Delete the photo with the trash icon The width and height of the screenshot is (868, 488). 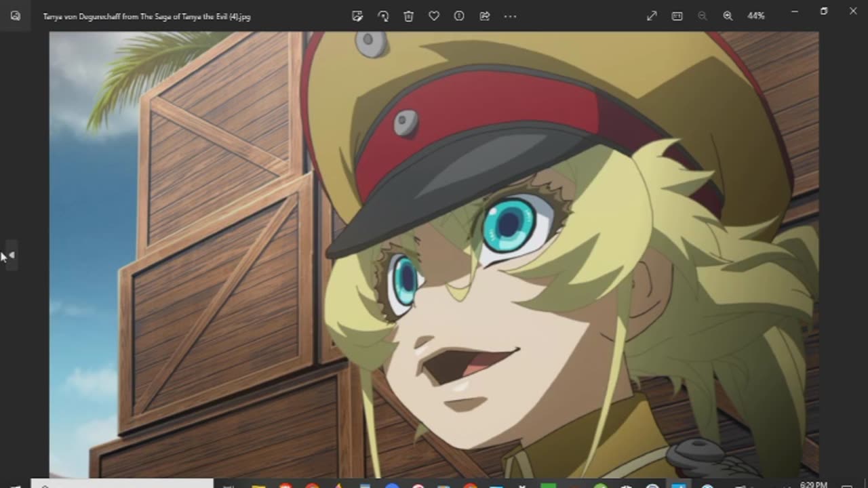point(408,16)
